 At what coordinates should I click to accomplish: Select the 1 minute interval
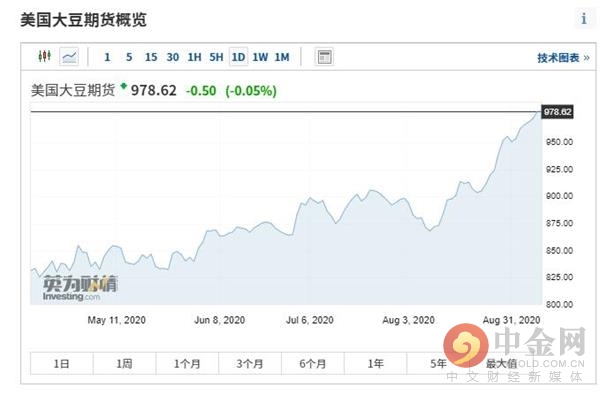[x=108, y=57]
